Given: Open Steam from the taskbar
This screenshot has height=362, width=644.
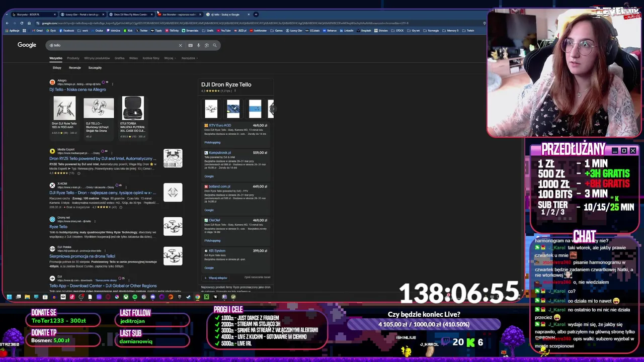Looking at the screenshot, I should point(188,297).
